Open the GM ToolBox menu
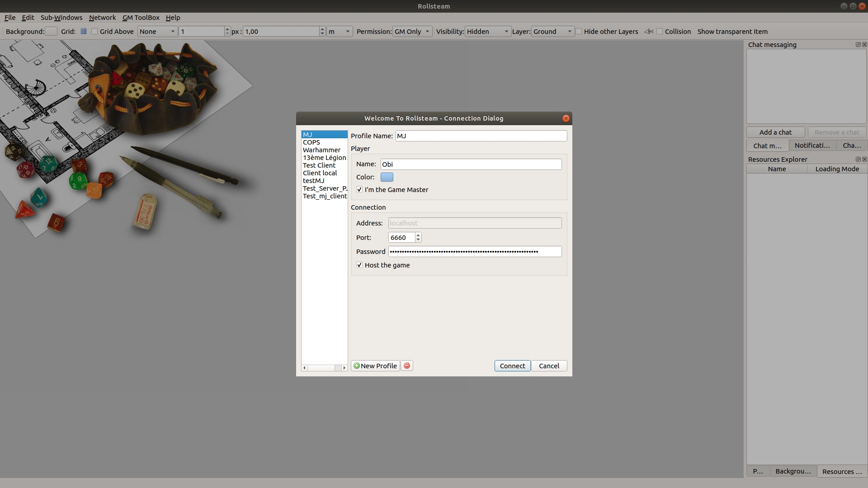This screenshot has width=868, height=488. [x=141, y=18]
